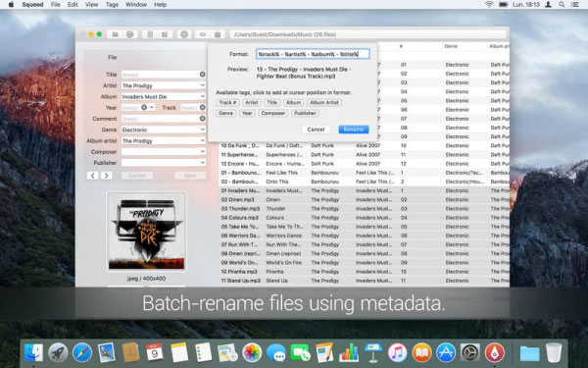This screenshot has width=588, height=368.
Task: Insert the Composer tag into format
Action: tap(273, 113)
